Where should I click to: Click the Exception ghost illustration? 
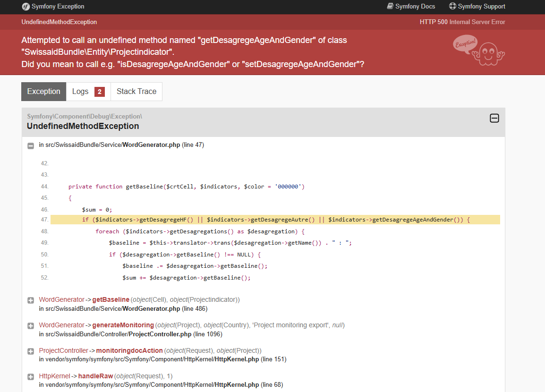pos(479,50)
